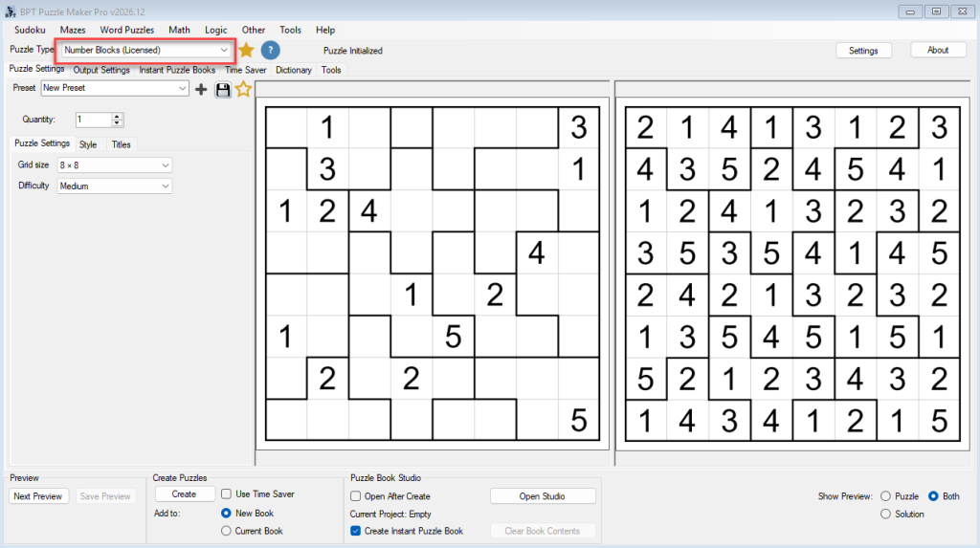Open the Difficulty dropdown
This screenshot has width=980, height=548.
click(115, 186)
